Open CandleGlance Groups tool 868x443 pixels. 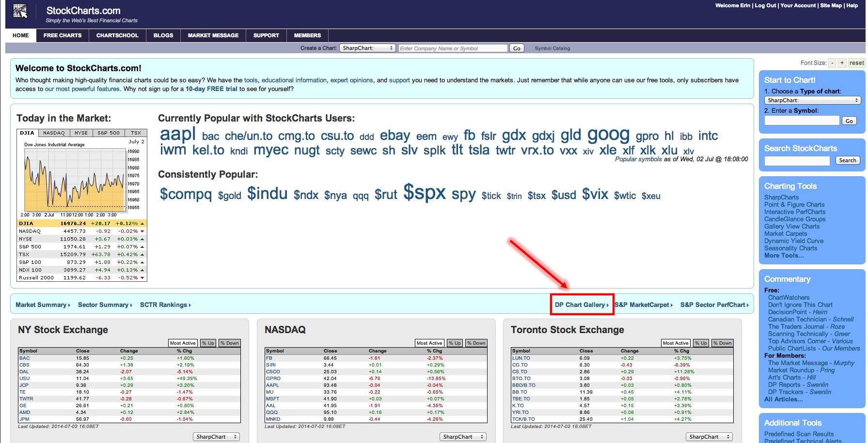(x=795, y=219)
